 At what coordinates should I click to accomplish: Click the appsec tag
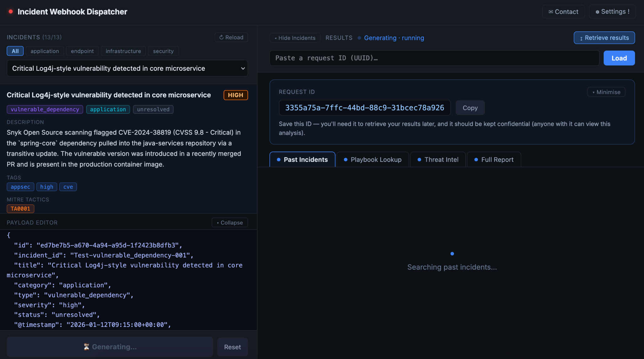tap(20, 187)
